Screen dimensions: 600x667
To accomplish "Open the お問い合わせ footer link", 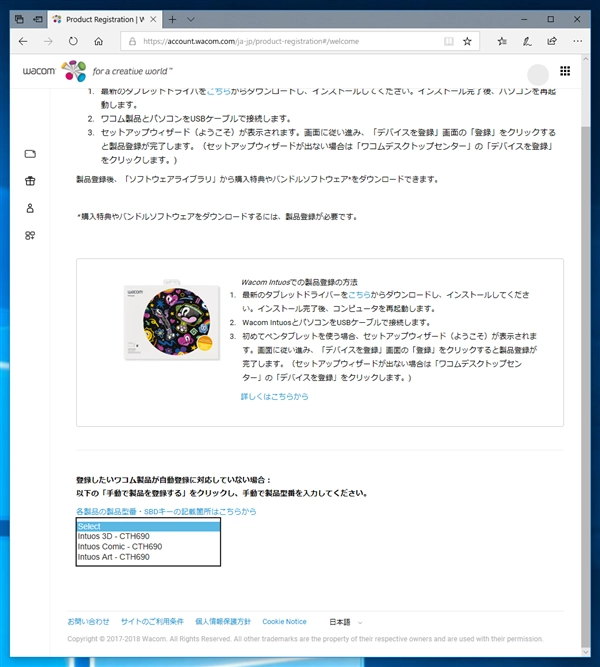I will (x=88, y=621).
